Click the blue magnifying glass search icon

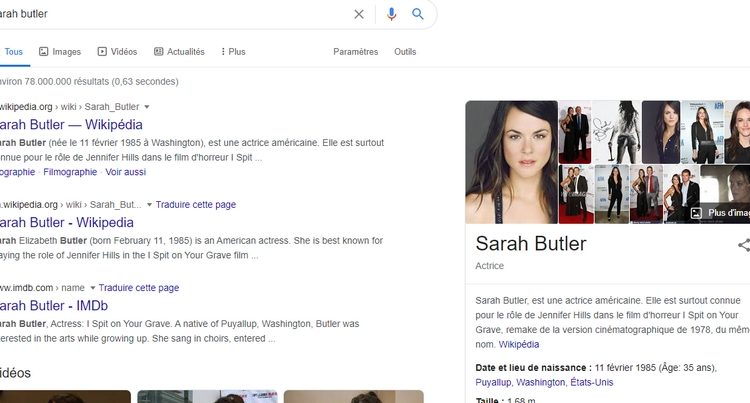pos(418,14)
